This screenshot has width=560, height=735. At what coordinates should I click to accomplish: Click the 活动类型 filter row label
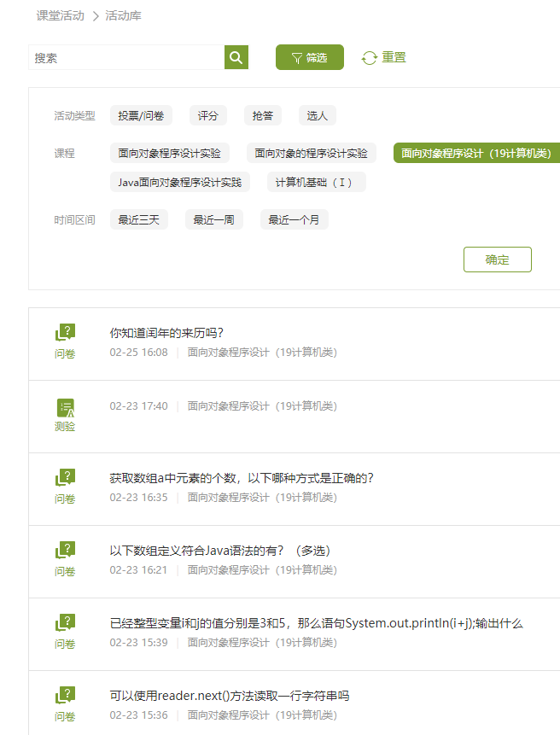(74, 116)
